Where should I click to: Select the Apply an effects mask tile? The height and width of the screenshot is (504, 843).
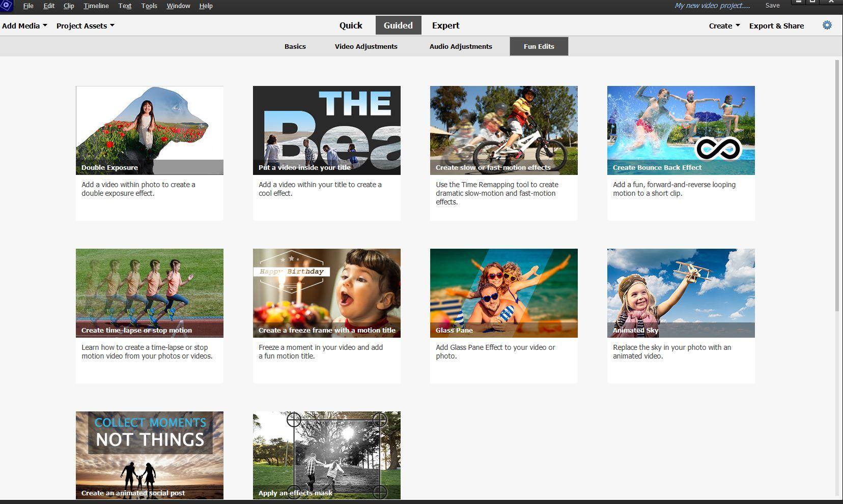point(326,455)
